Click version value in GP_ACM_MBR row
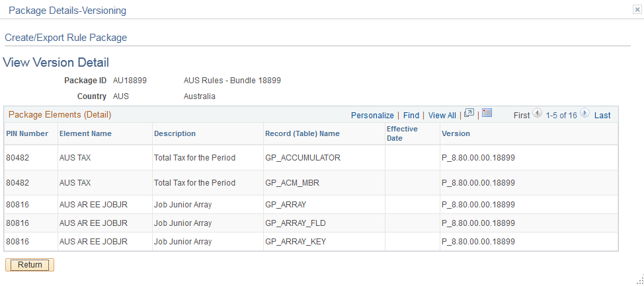Screen dimensions: 644x286 479,182
